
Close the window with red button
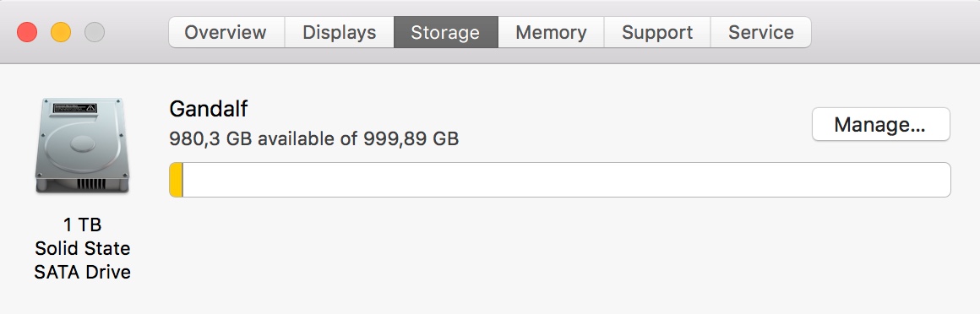(27, 32)
